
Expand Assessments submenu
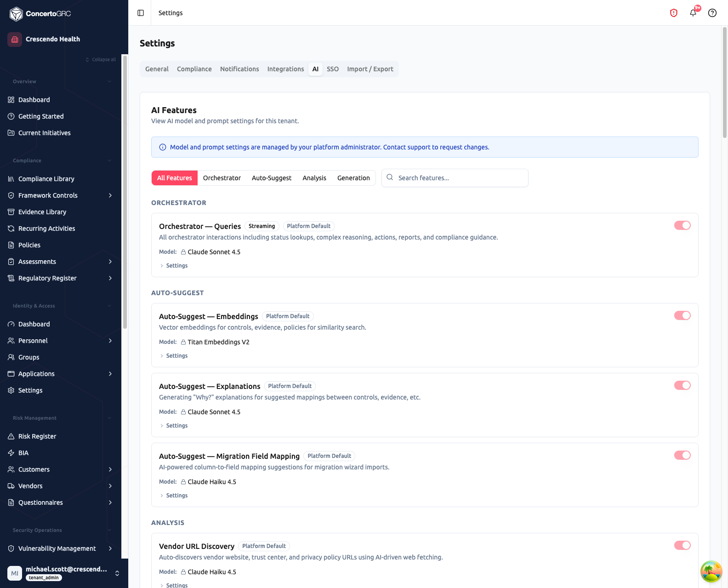coord(110,262)
